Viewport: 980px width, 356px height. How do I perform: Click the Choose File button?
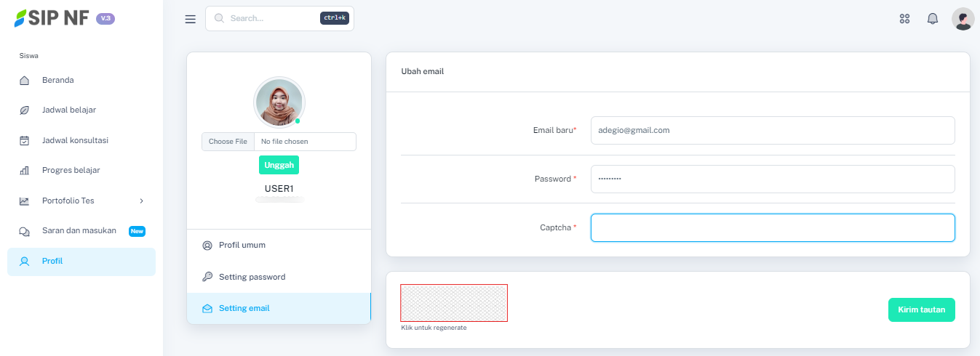[228, 142]
